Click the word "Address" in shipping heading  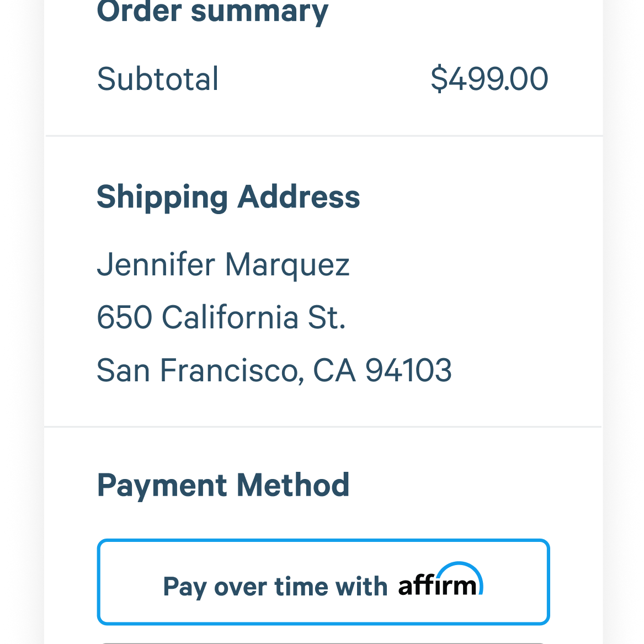tap(299, 197)
